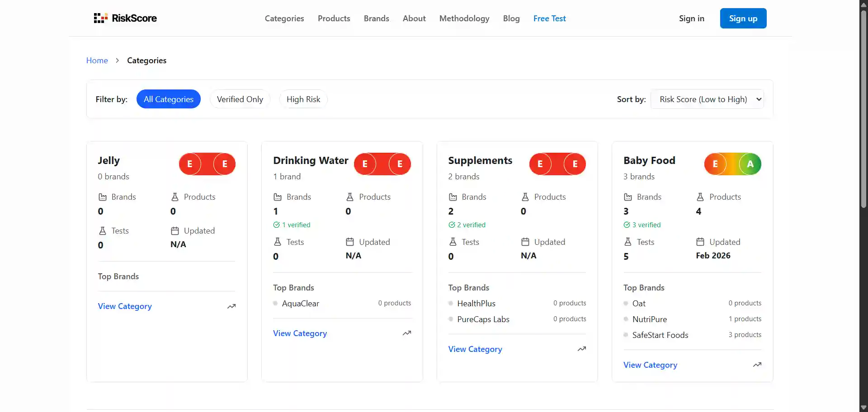
Task: Click the vertical scrollbar thumb
Action: (x=863, y=108)
